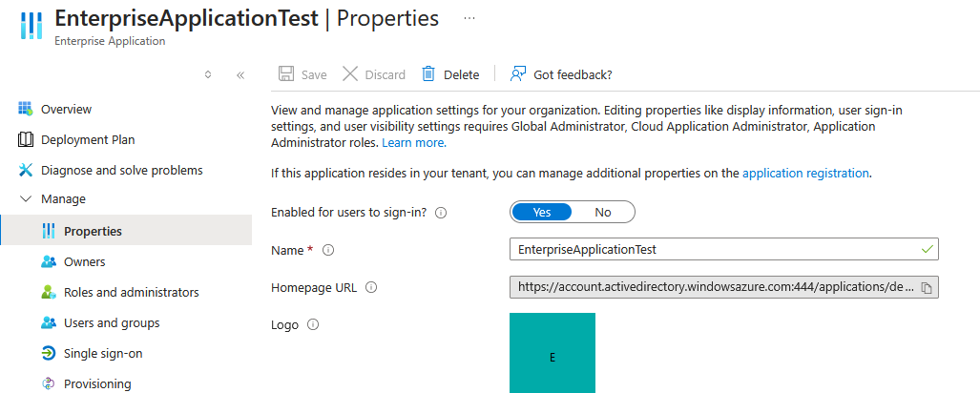Viewport: 980px width, 393px height.
Task: Click info icon beside Name label
Action: click(328, 251)
